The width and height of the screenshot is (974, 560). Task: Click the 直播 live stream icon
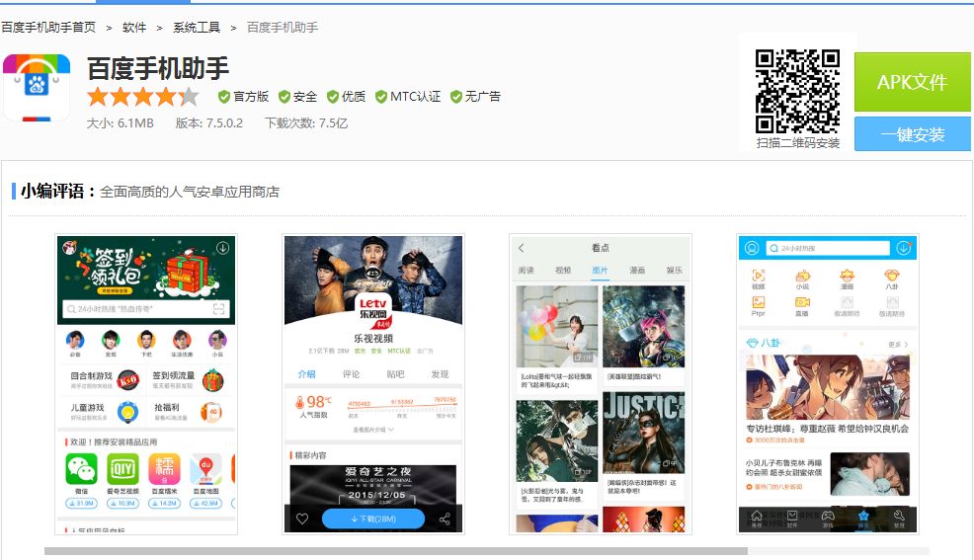802,302
